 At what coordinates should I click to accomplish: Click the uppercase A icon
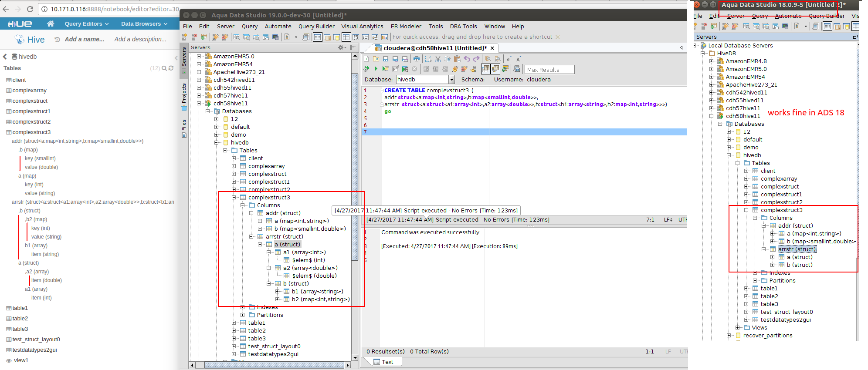519,59
